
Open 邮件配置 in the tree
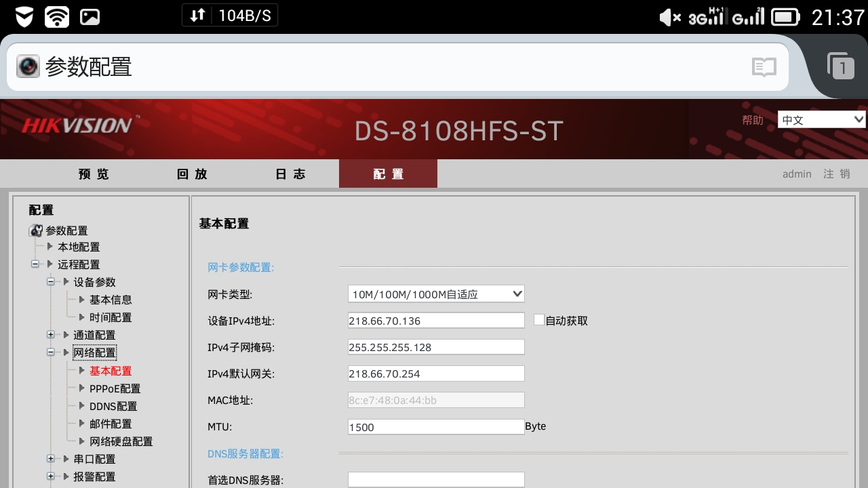111,424
